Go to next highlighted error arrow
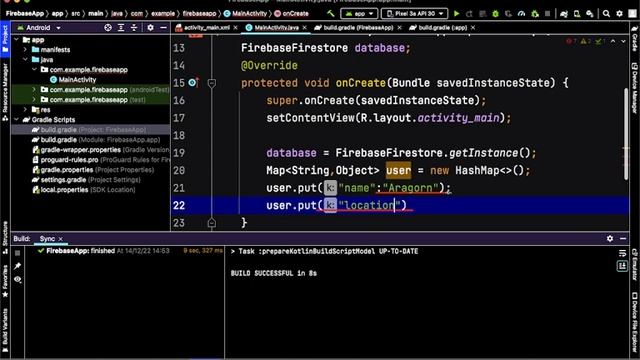Image resolution: width=640 pixels, height=360 pixels. point(623,41)
